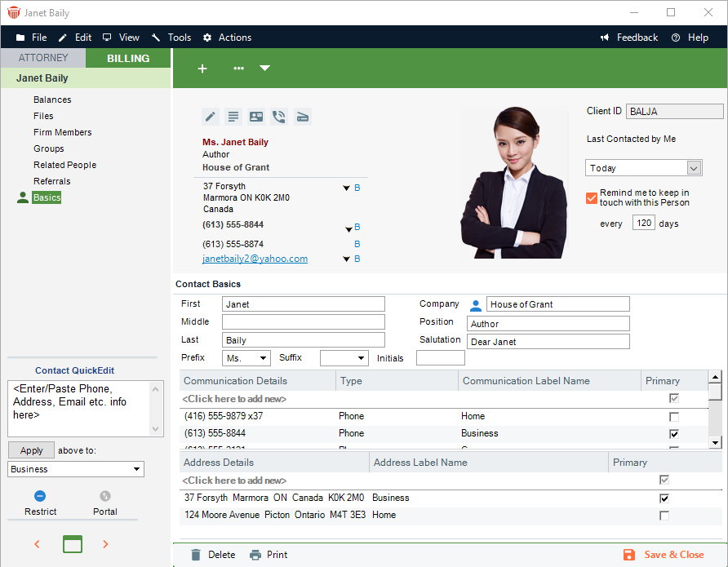728x567 pixels.
Task: Open the Prefix dropdown showing Ms.
Action: click(263, 358)
